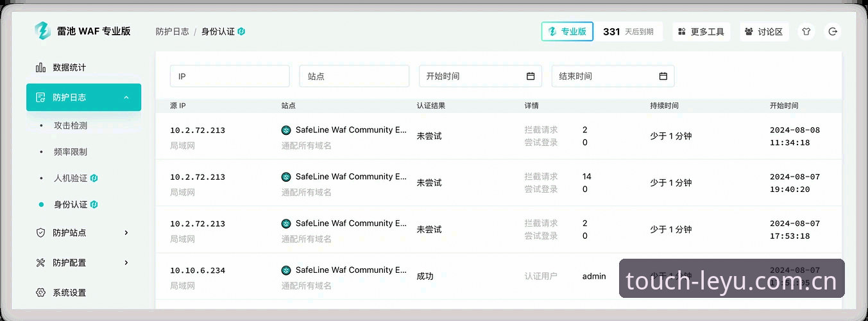Open the 结束时间 date picker
Viewport: 868px width, 321px height.
[613, 76]
